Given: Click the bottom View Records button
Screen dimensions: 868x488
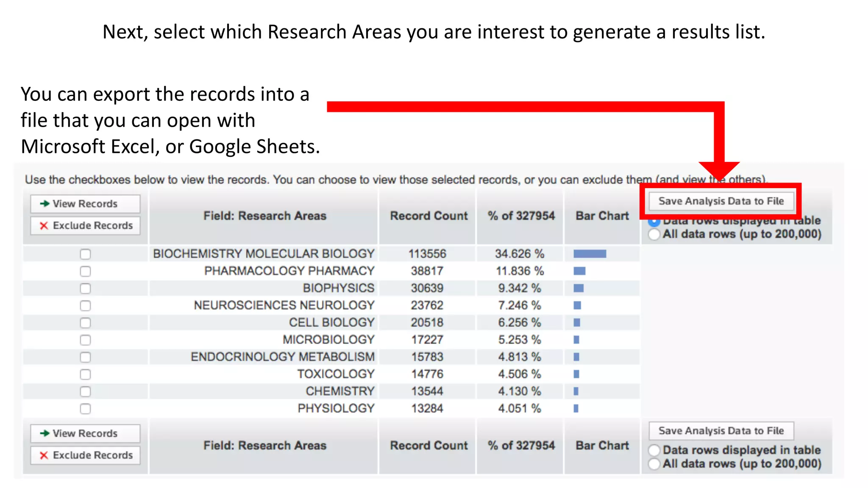Looking at the screenshot, I should coord(85,433).
